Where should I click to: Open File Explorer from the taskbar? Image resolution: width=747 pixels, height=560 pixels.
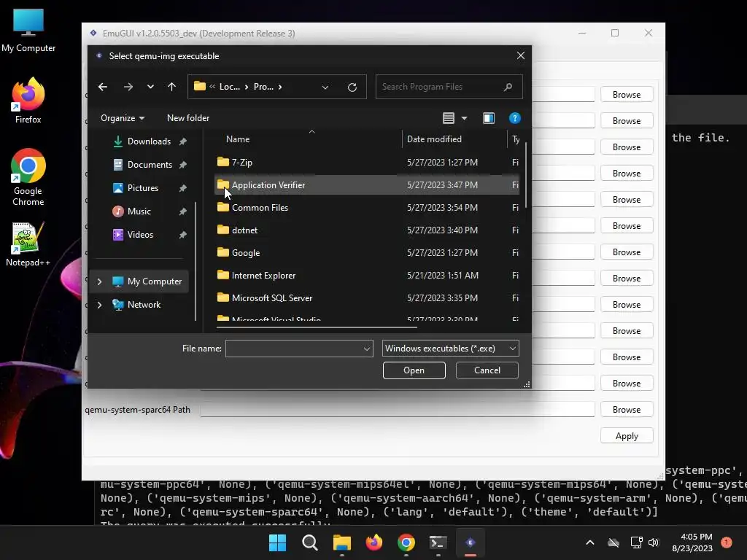pos(341,542)
